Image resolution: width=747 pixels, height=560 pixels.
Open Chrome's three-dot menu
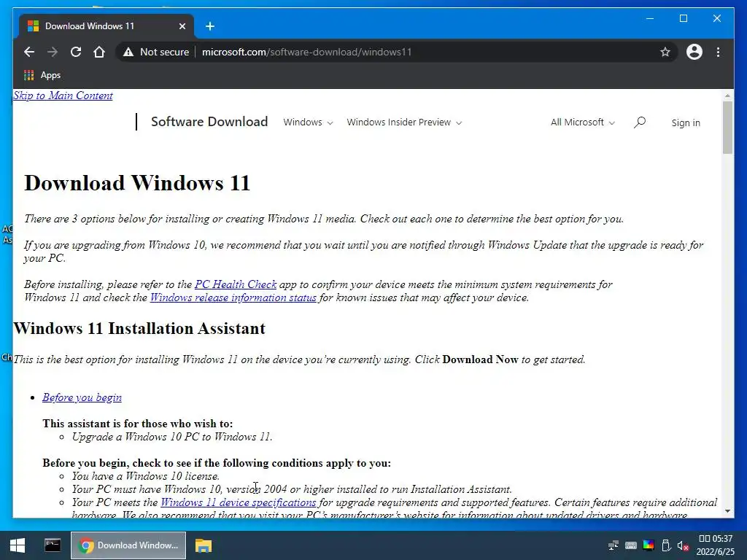[x=718, y=52]
